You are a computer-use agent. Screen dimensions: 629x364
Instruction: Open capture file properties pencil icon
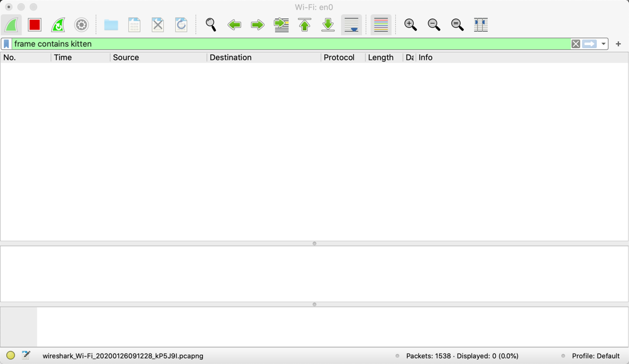(x=26, y=355)
